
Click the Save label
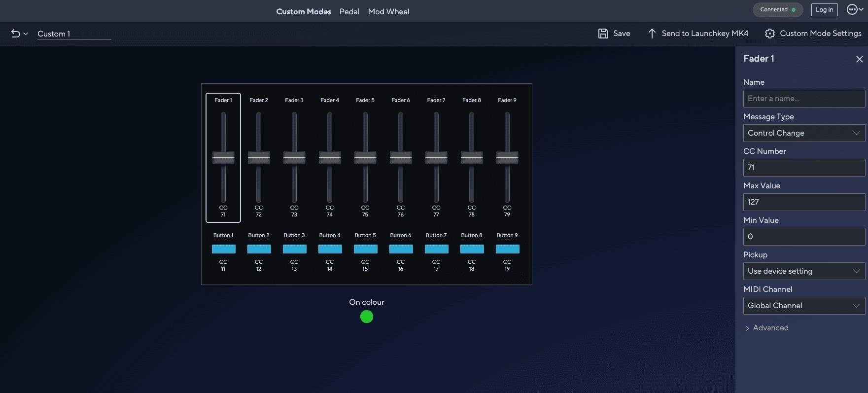(x=622, y=34)
